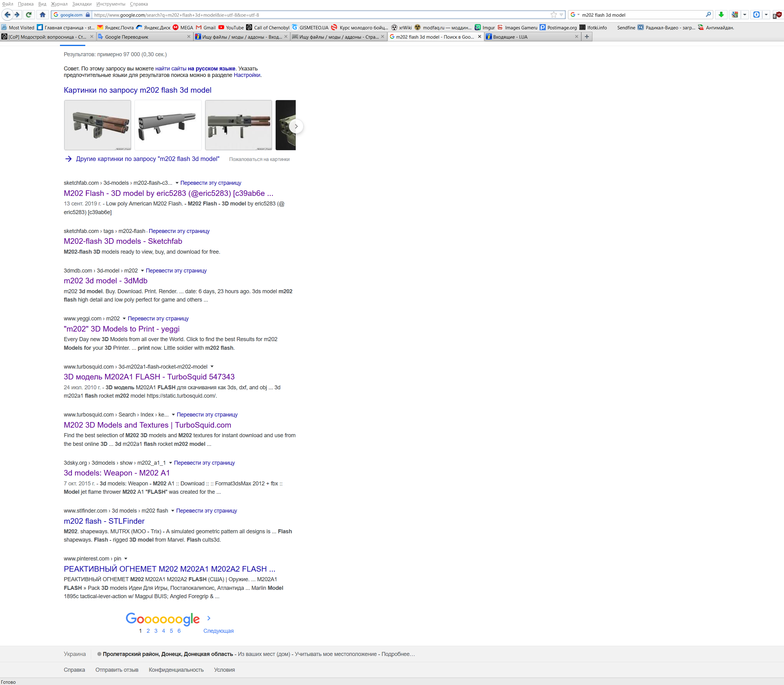This screenshot has width=784, height=685.
Task: Open the m202 3d model - 3dMdb result
Action: tap(105, 281)
